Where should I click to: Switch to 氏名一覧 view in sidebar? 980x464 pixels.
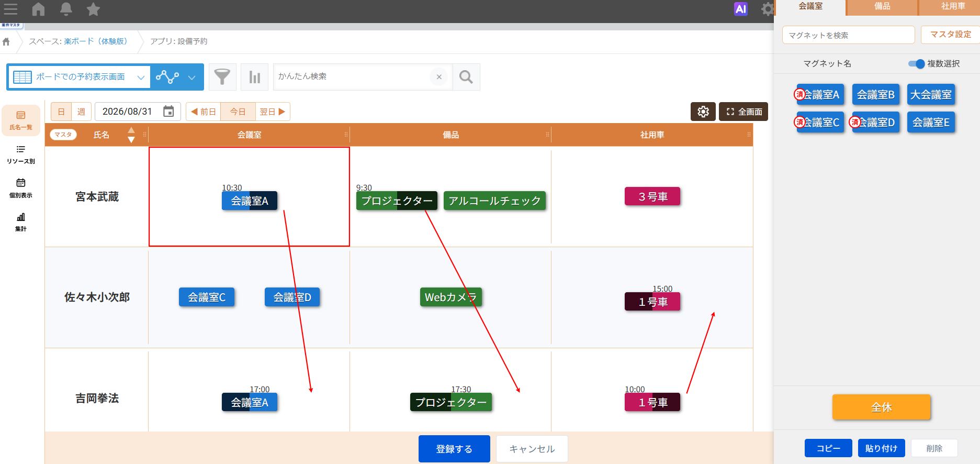coord(21,120)
